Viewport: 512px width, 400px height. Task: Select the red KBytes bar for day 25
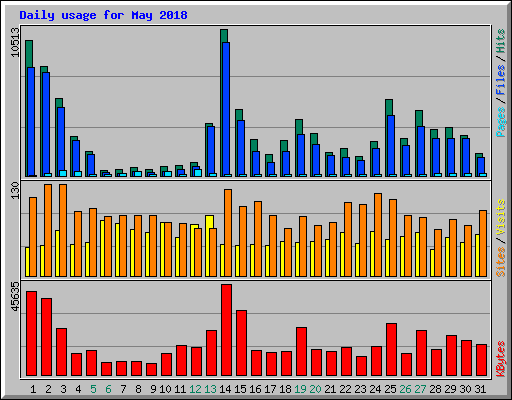(x=391, y=350)
